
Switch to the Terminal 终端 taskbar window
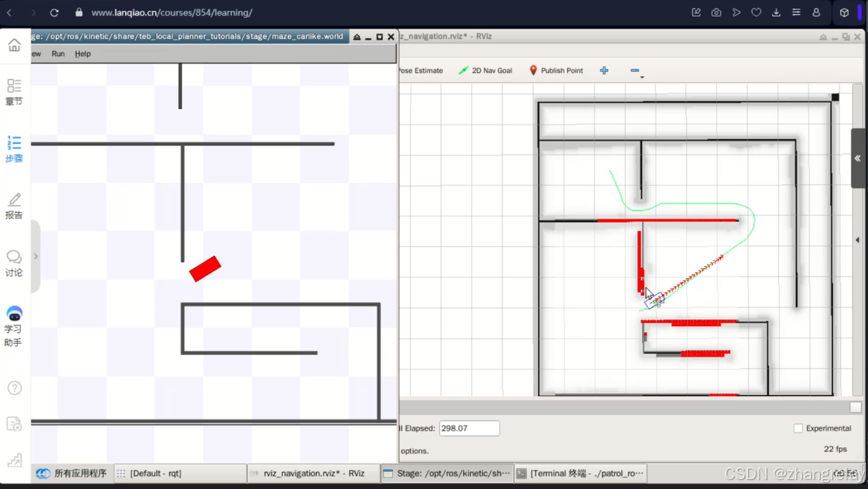[581, 473]
